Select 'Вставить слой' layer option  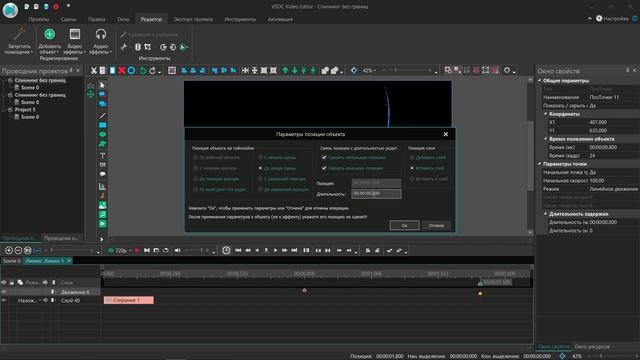click(x=412, y=168)
